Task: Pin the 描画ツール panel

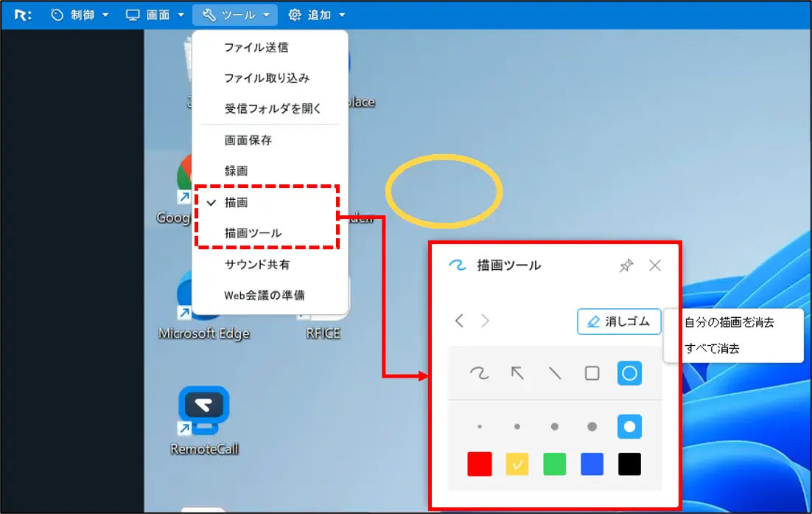Action: pos(626,265)
